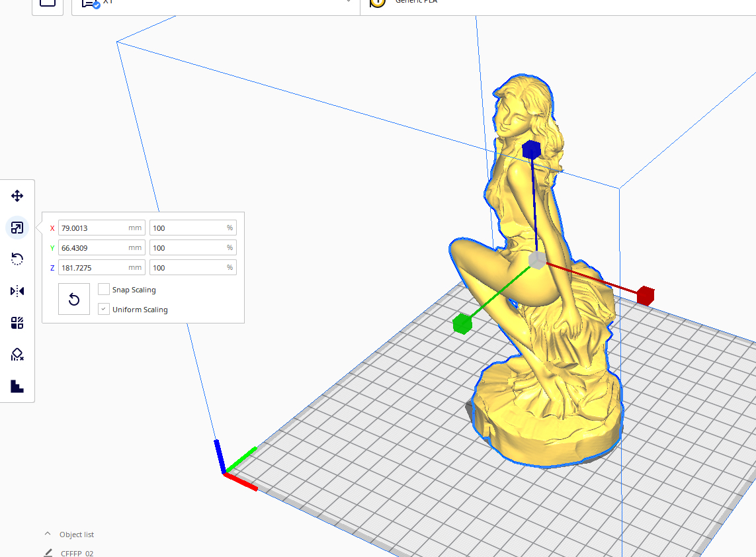Click the X size field showing 79.0013

tap(102, 228)
